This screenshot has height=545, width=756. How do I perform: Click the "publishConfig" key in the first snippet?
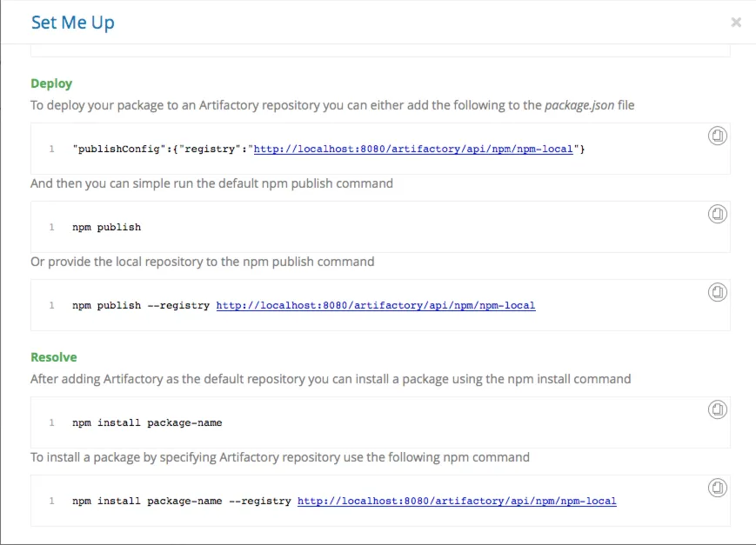point(110,150)
